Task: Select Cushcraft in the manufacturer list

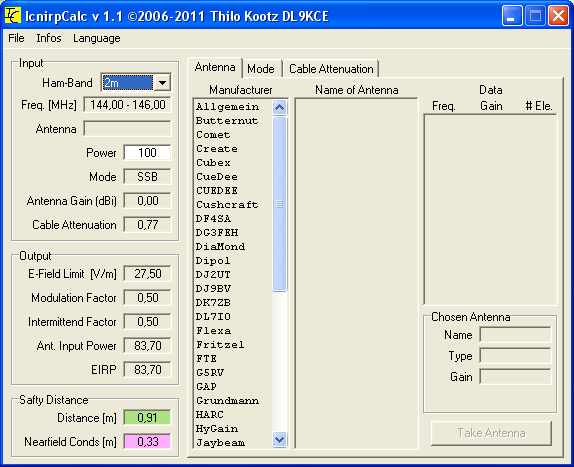Action: [227, 205]
